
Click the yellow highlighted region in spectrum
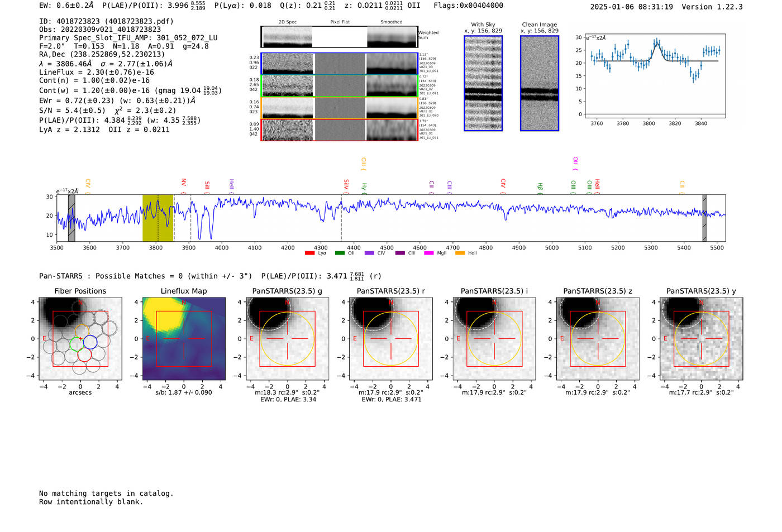coord(158,218)
